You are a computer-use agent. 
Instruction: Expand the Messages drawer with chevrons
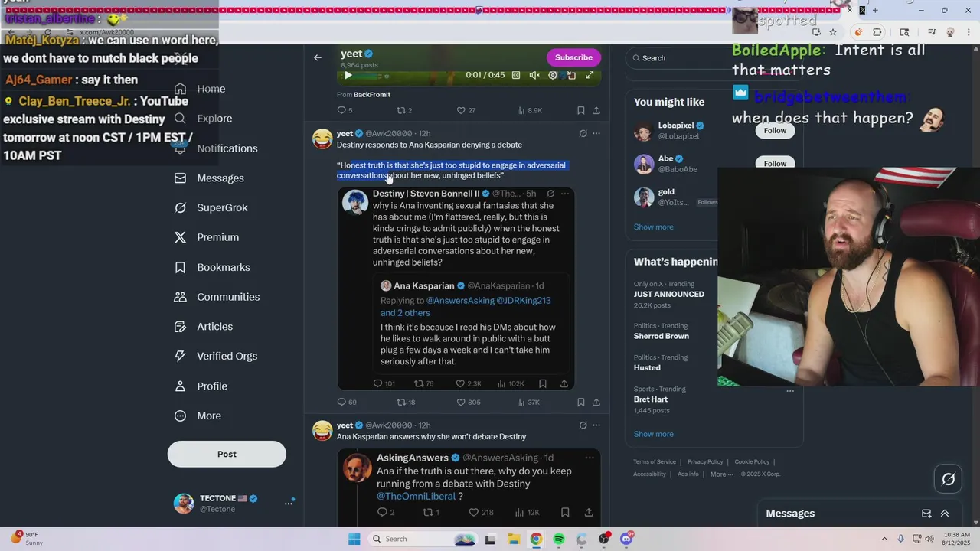coord(945,514)
